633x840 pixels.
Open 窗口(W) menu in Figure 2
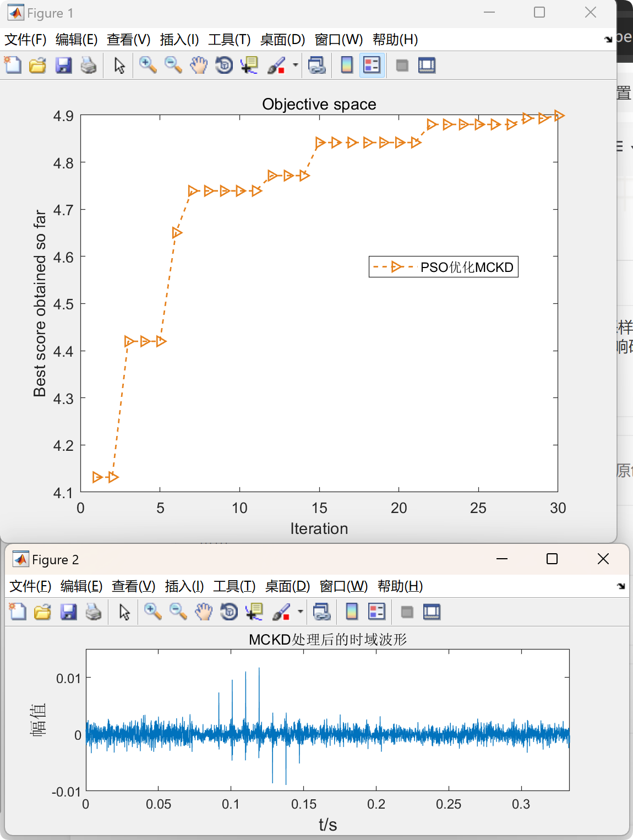(343, 586)
